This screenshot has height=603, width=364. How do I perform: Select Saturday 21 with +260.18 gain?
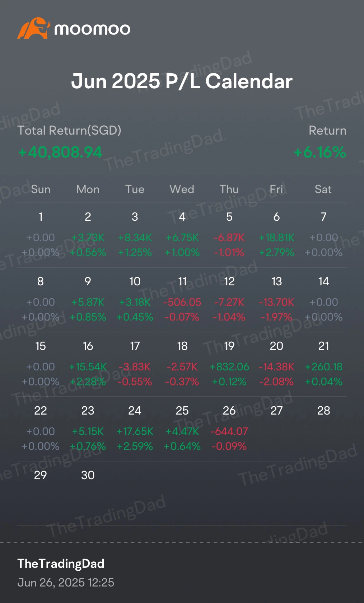pos(324,364)
